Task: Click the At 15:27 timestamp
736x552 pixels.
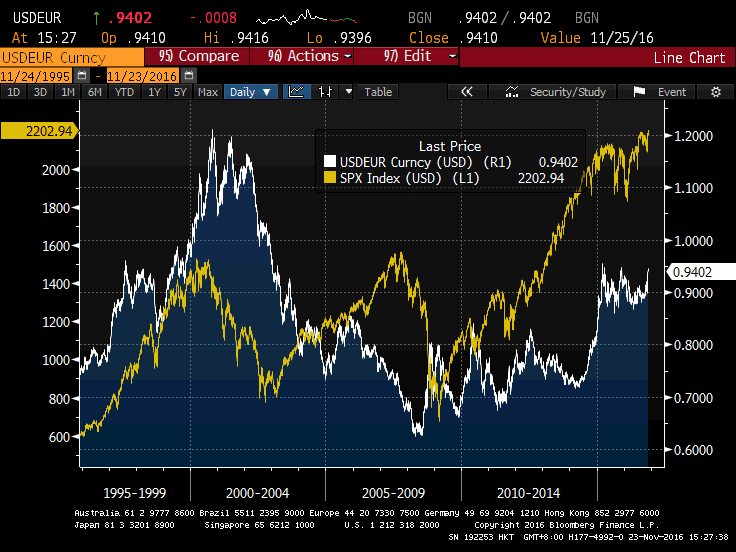Action: pos(44,38)
